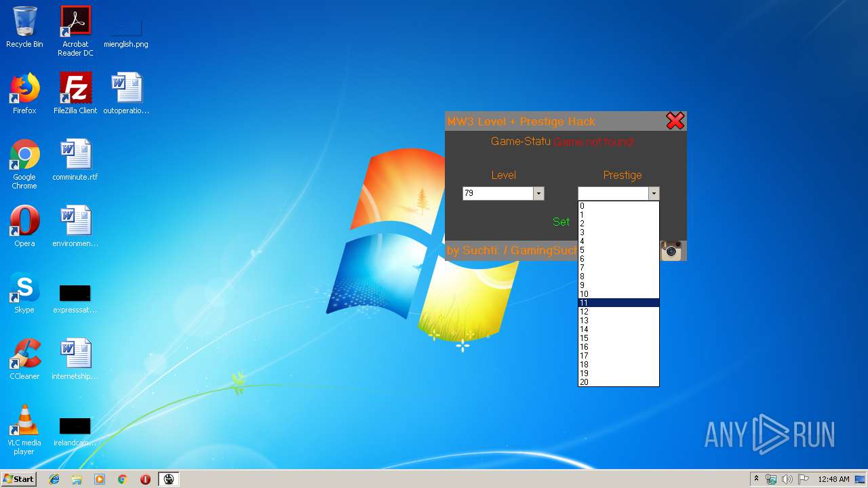Pick prestige value 12
This screenshot has height=488, width=868.
point(618,312)
